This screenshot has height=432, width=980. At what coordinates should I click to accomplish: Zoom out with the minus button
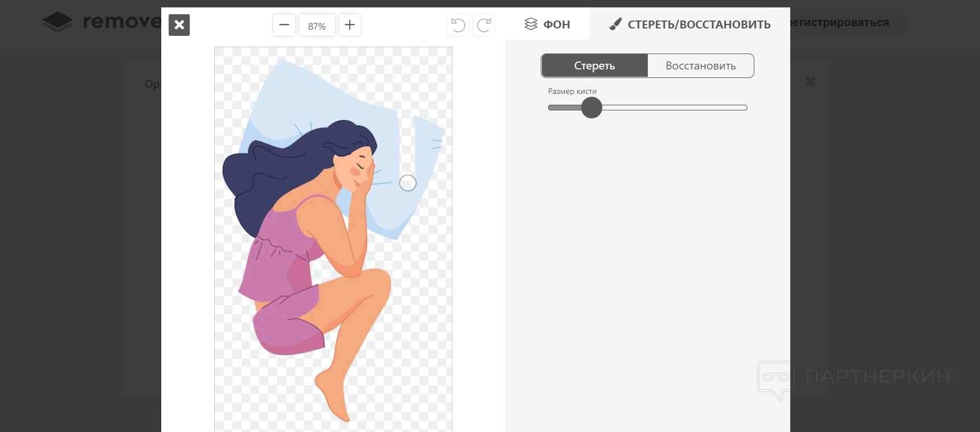[284, 25]
